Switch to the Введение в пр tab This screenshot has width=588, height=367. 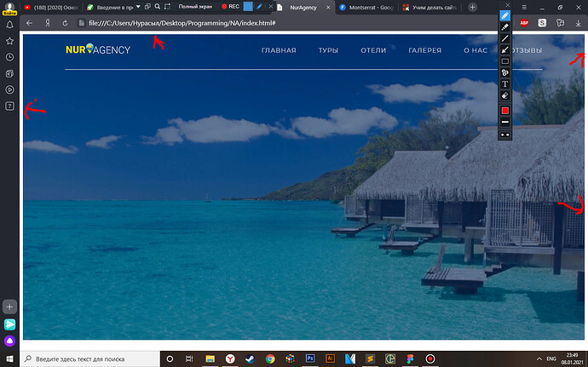tap(109, 7)
